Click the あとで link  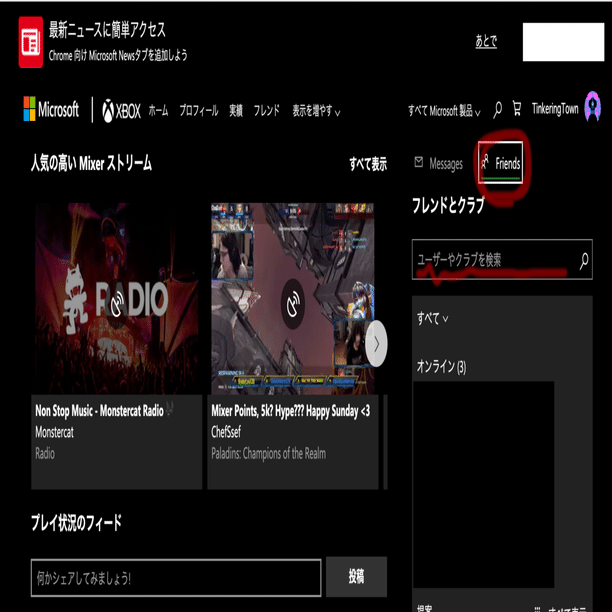point(486,41)
